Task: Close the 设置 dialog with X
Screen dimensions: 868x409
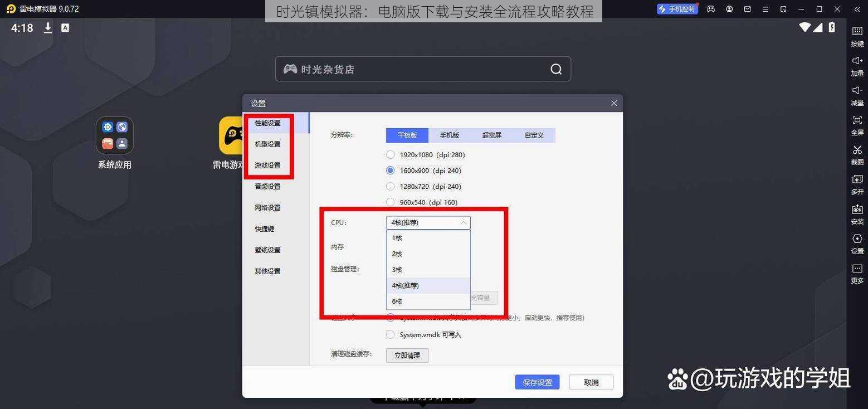Action: 614,103
